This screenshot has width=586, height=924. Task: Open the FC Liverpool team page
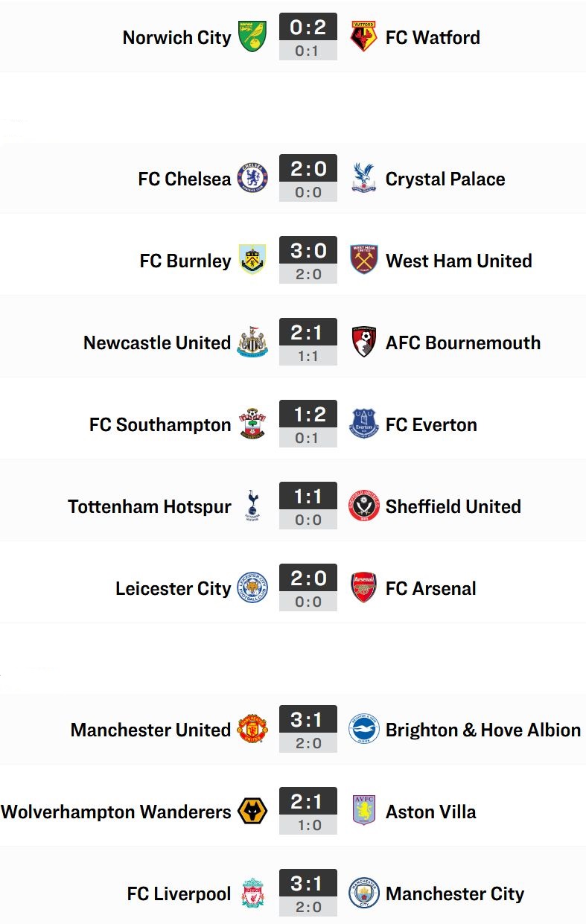pos(179,893)
